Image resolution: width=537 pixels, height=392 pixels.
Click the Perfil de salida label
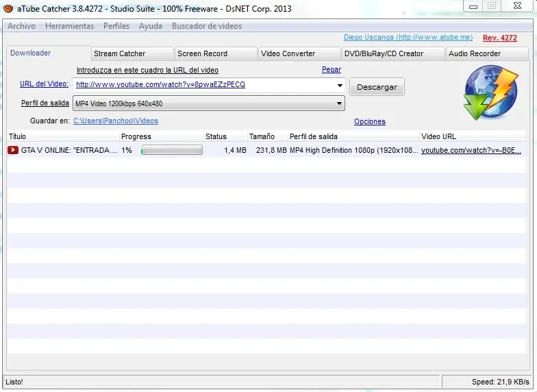(45, 103)
